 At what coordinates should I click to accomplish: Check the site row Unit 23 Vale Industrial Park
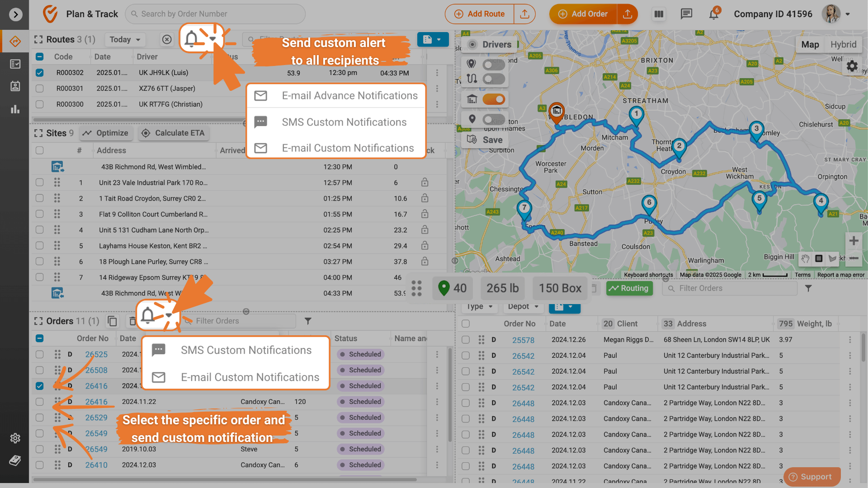pos(39,183)
